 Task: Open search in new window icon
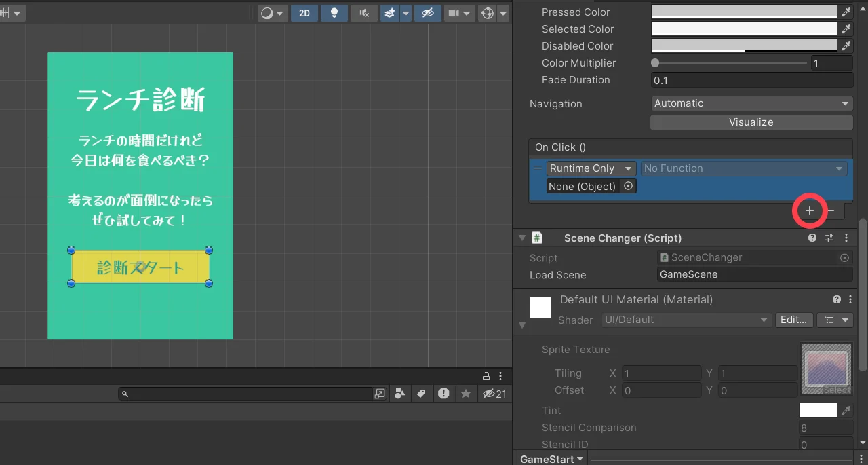tap(380, 394)
